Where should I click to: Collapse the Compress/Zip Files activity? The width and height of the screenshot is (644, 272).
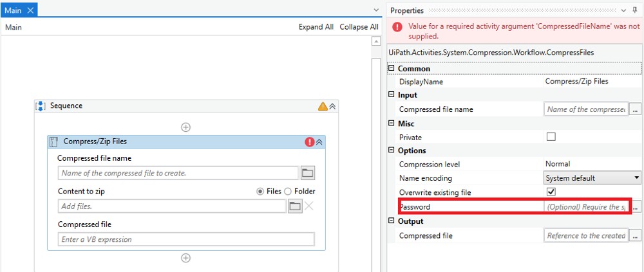click(x=319, y=142)
